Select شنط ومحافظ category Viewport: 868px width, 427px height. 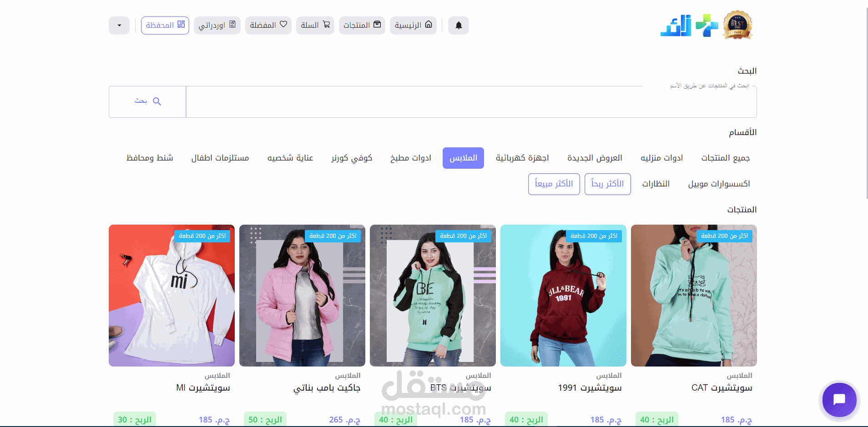[150, 158]
